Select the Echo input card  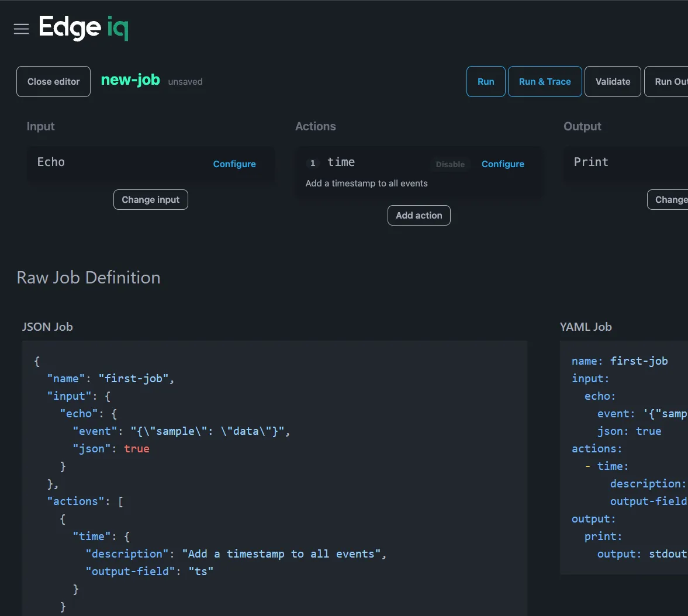[150, 164]
